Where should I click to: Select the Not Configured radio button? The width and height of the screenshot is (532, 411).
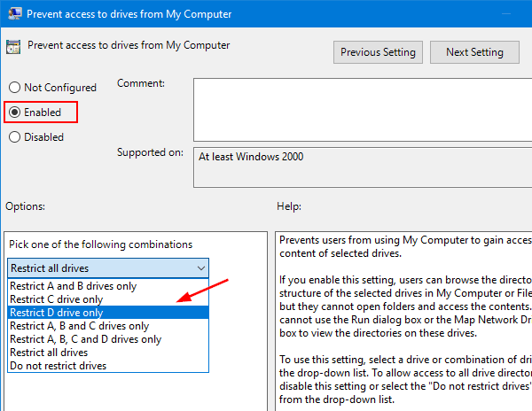(x=13, y=88)
